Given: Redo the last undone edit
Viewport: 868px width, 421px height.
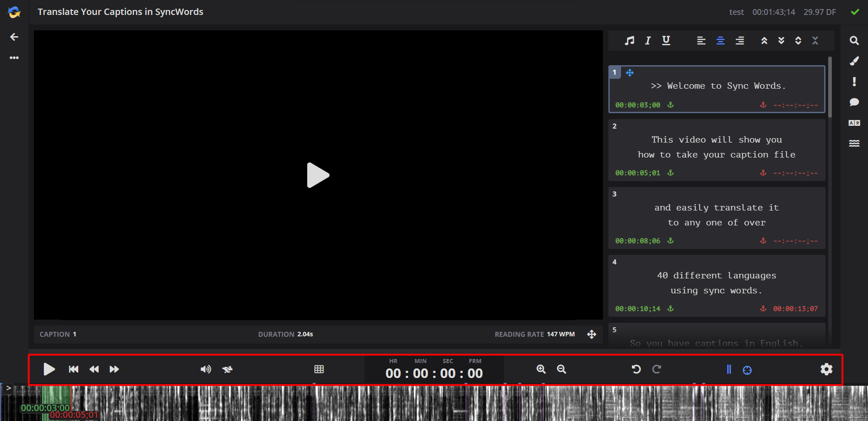Looking at the screenshot, I should coord(657,369).
